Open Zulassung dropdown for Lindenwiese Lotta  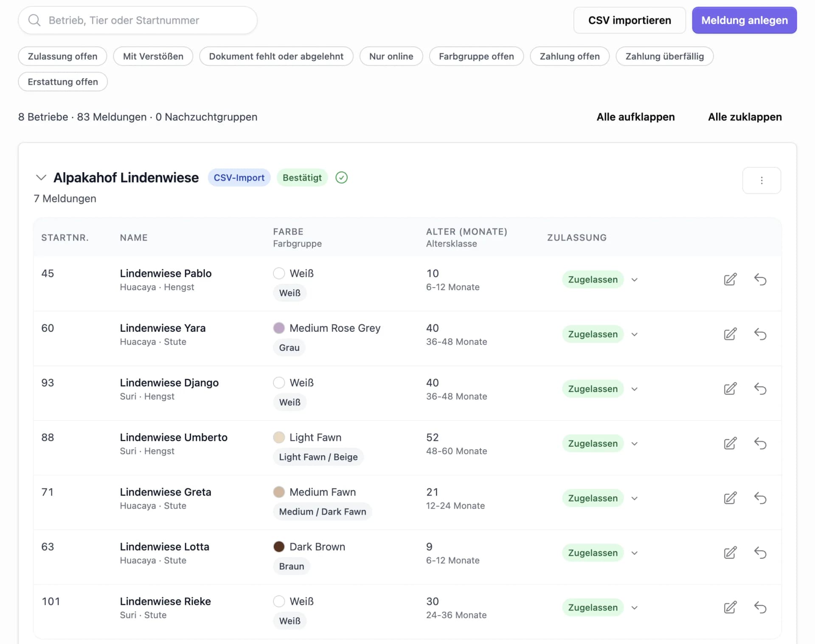(634, 553)
